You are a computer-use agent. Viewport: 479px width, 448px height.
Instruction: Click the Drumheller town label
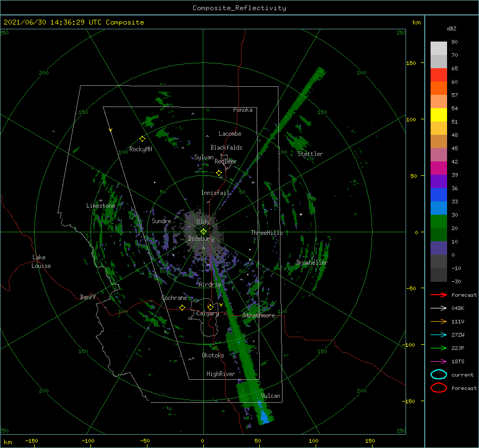[312, 263]
